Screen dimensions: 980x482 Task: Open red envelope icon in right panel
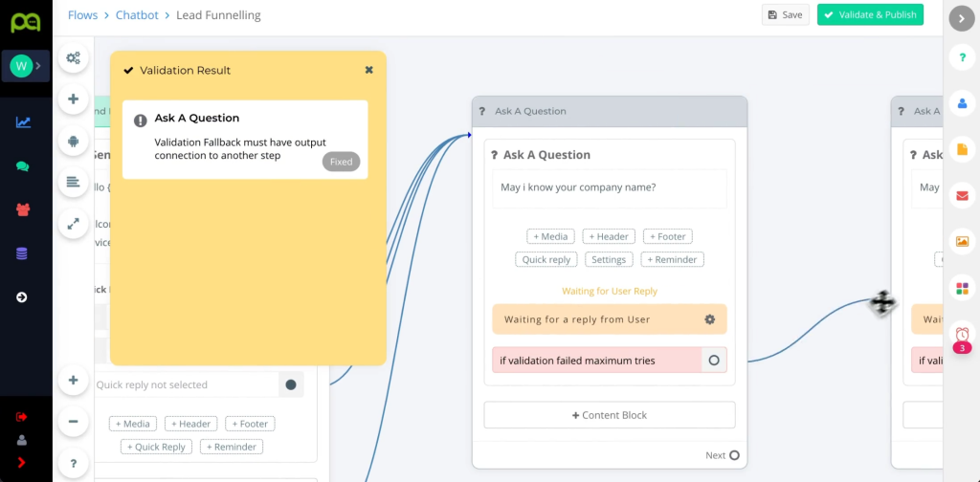[x=963, y=196]
